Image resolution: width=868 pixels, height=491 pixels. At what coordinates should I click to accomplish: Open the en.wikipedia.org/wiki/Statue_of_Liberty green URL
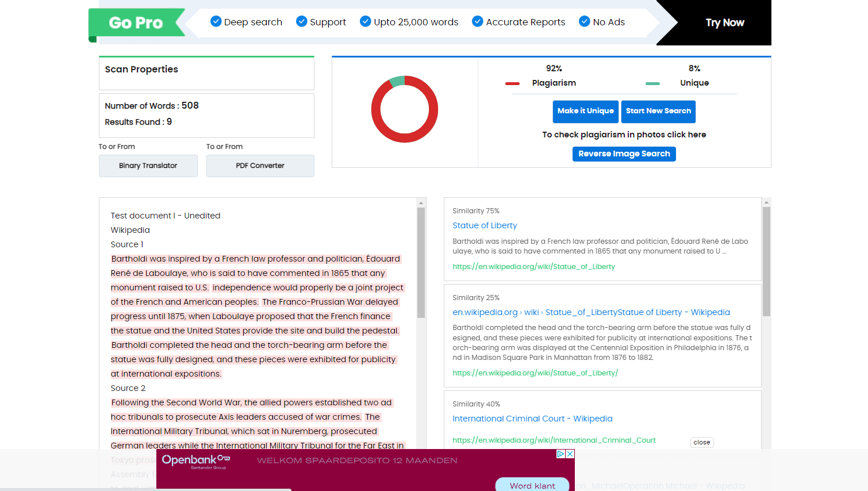(533, 267)
